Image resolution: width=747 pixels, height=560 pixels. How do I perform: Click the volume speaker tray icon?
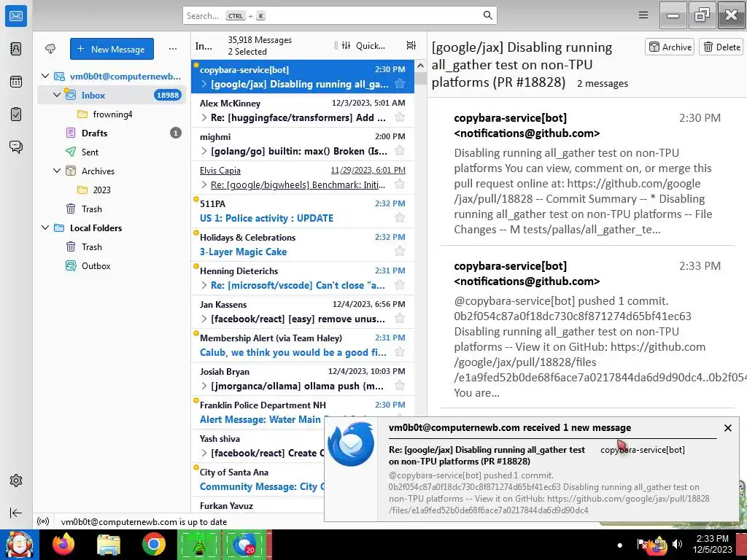tap(677, 544)
